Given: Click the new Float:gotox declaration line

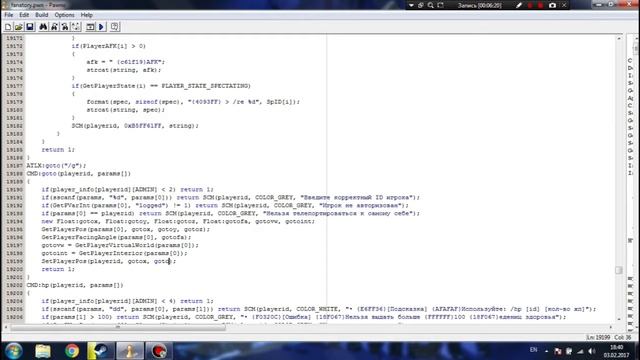Looking at the screenshot, I should pos(178,221).
